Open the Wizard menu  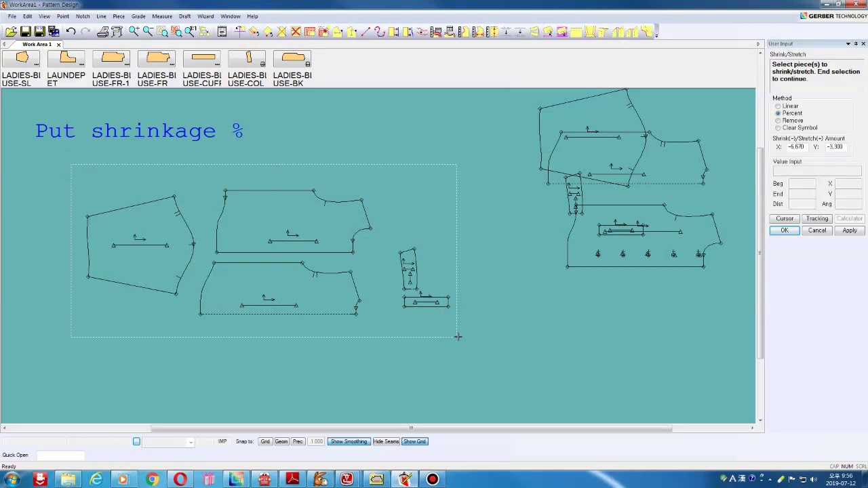205,16
